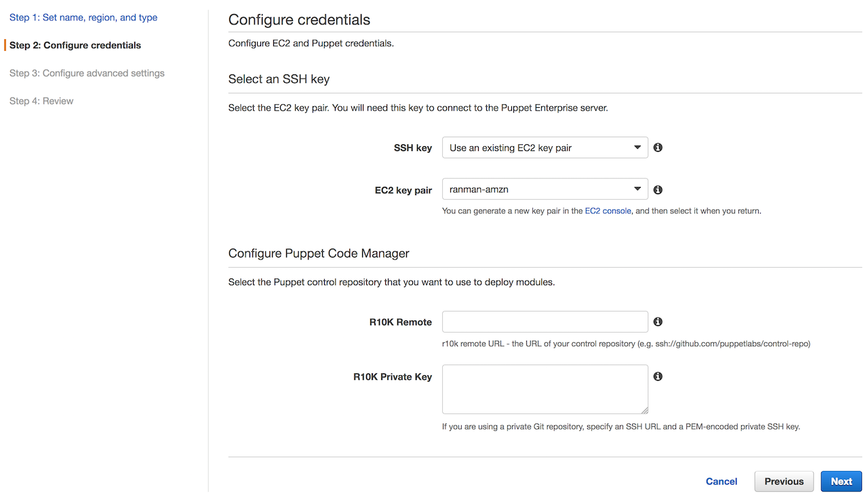Open the SSH key dropdown
Image resolution: width=868 pixels, height=496 pixels.
(545, 148)
